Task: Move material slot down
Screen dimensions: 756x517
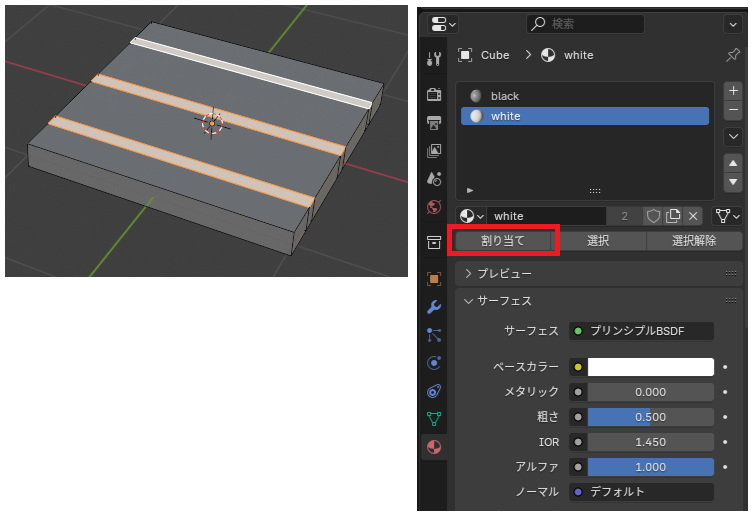Action: tap(733, 182)
